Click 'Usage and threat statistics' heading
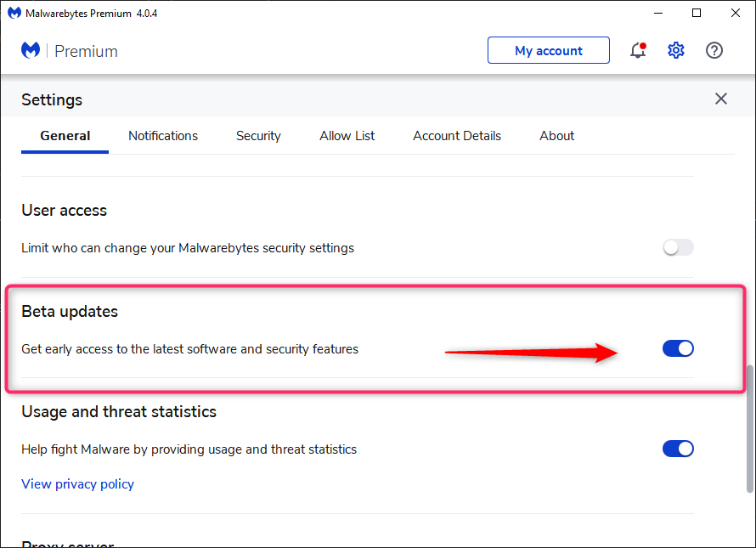 click(119, 412)
